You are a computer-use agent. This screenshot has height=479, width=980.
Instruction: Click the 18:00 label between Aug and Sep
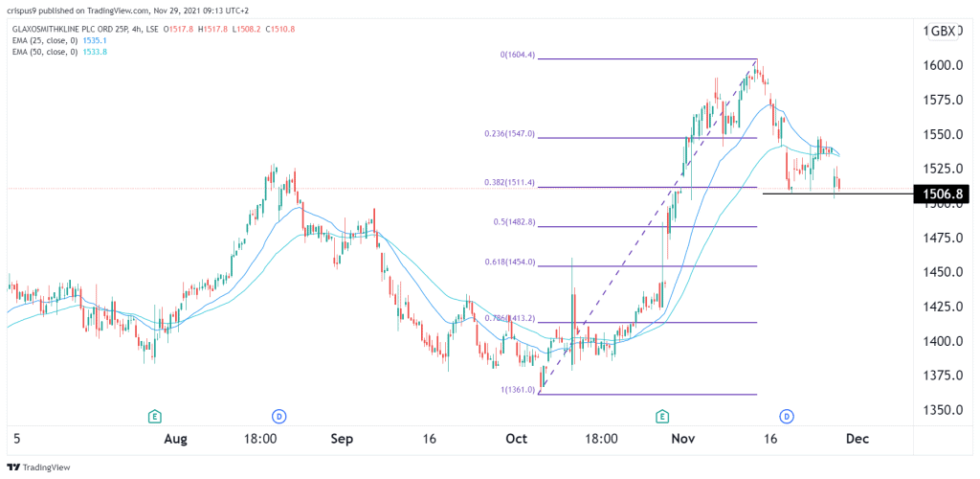point(260,440)
